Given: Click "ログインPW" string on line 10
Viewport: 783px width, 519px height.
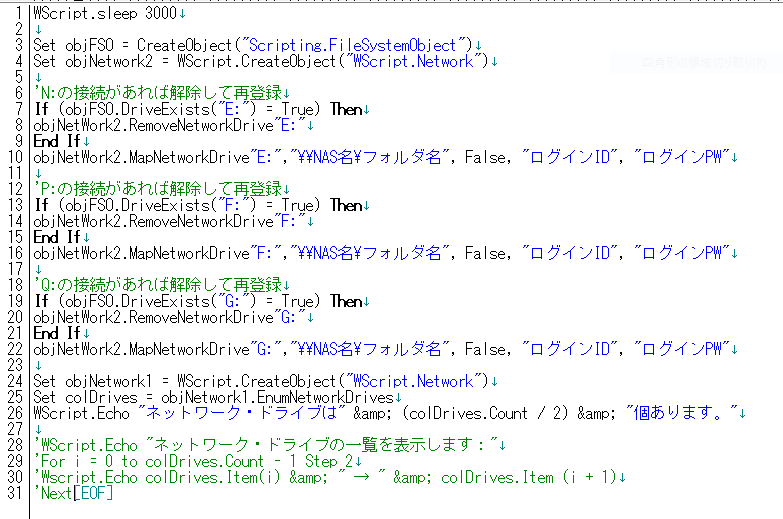Looking at the screenshot, I should point(682,157).
